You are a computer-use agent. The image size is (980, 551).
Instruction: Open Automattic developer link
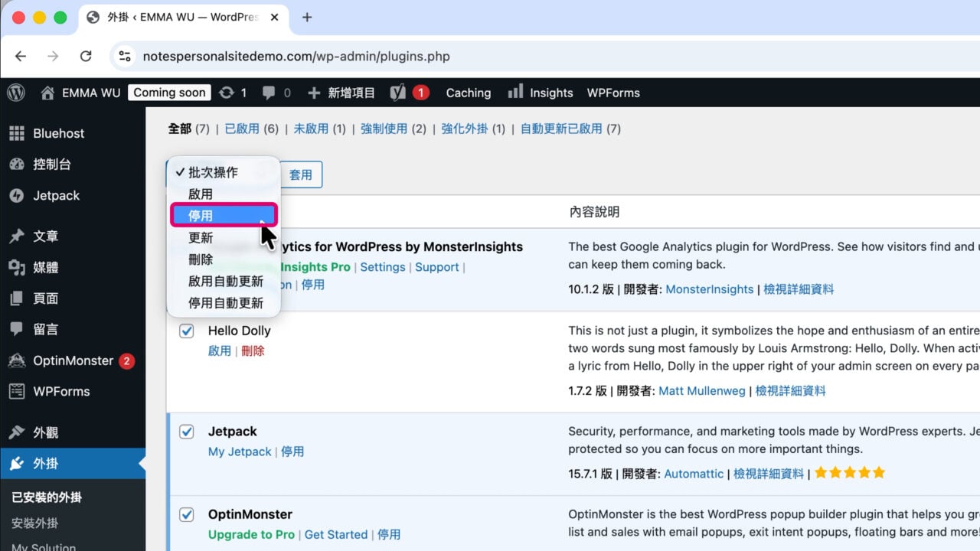tap(694, 474)
